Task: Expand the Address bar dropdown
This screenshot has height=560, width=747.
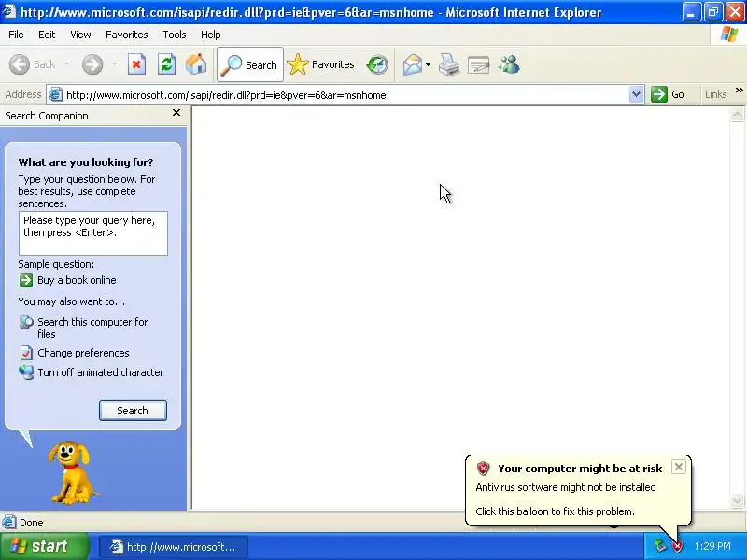Action: point(636,94)
